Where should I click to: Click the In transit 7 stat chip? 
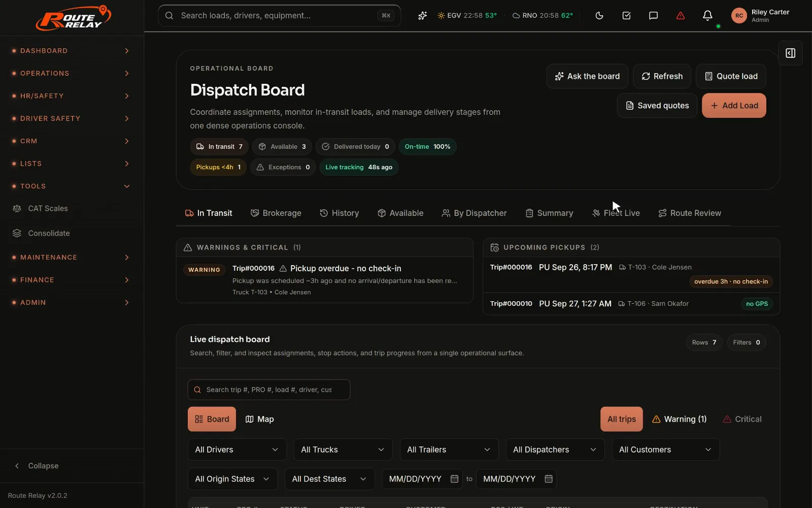point(219,147)
